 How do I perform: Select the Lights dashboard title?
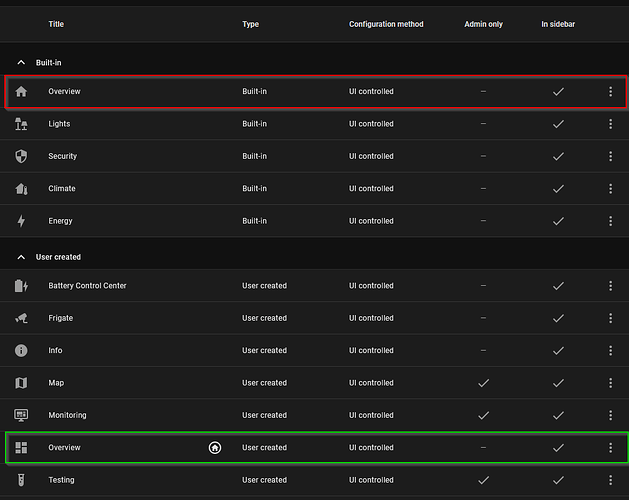pyautogui.click(x=59, y=124)
